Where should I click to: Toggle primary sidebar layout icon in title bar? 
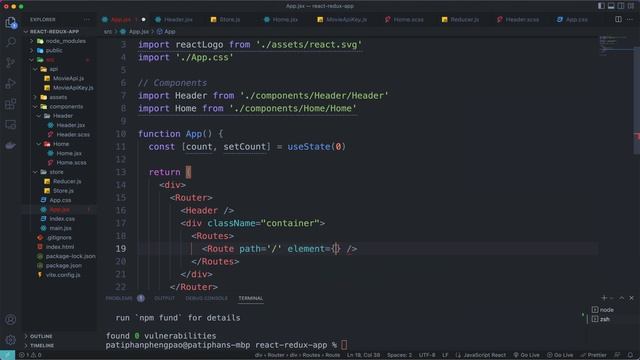[x=601, y=6]
